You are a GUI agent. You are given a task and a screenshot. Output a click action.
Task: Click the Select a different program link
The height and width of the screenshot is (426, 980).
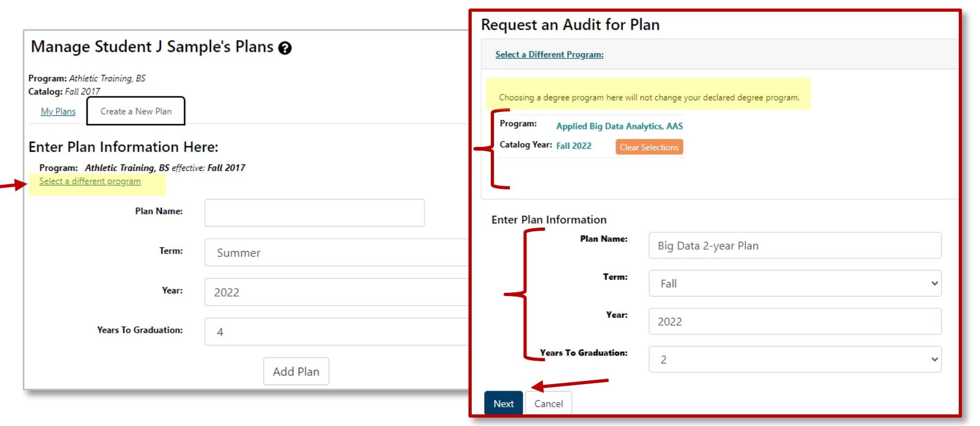[x=90, y=181]
